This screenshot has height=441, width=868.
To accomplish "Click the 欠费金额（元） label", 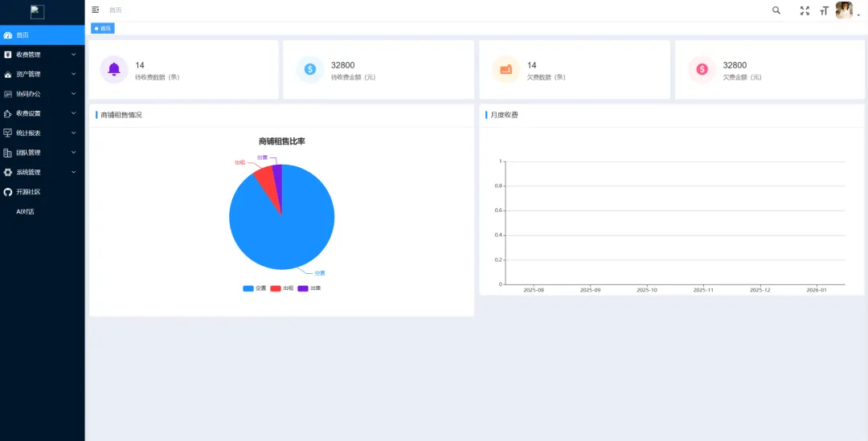I will 743,77.
